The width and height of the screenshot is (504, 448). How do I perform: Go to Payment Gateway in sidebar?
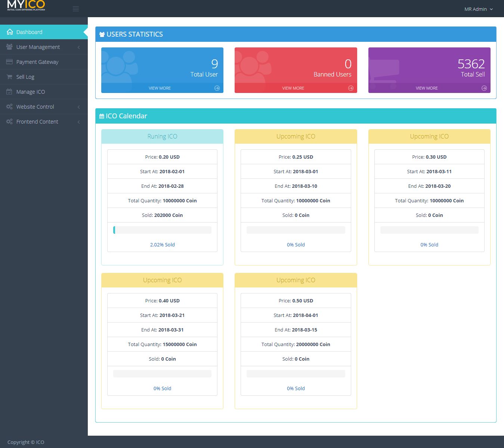point(37,62)
